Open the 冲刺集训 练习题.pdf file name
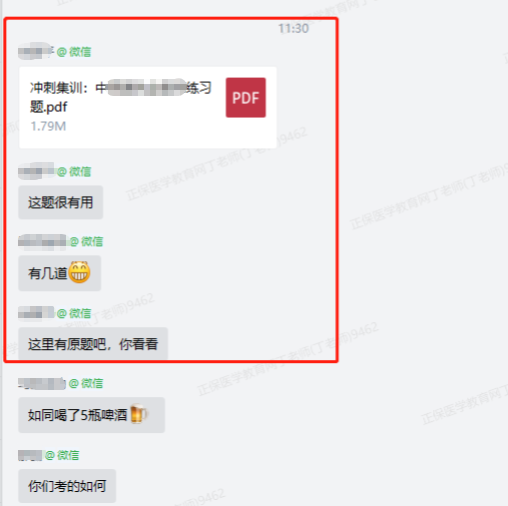Viewport: 508px width, 506px height. 121,97
